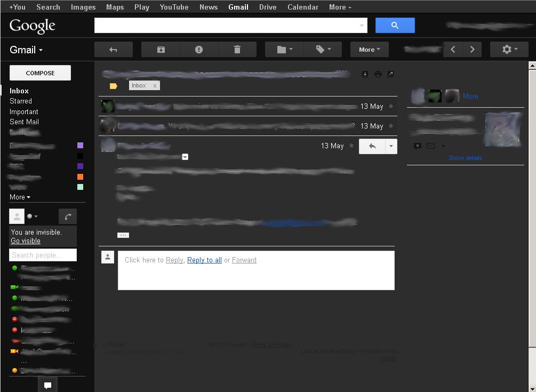536x392 pixels.
Task: Expand the More labels list in sidebar
Action: 19,197
